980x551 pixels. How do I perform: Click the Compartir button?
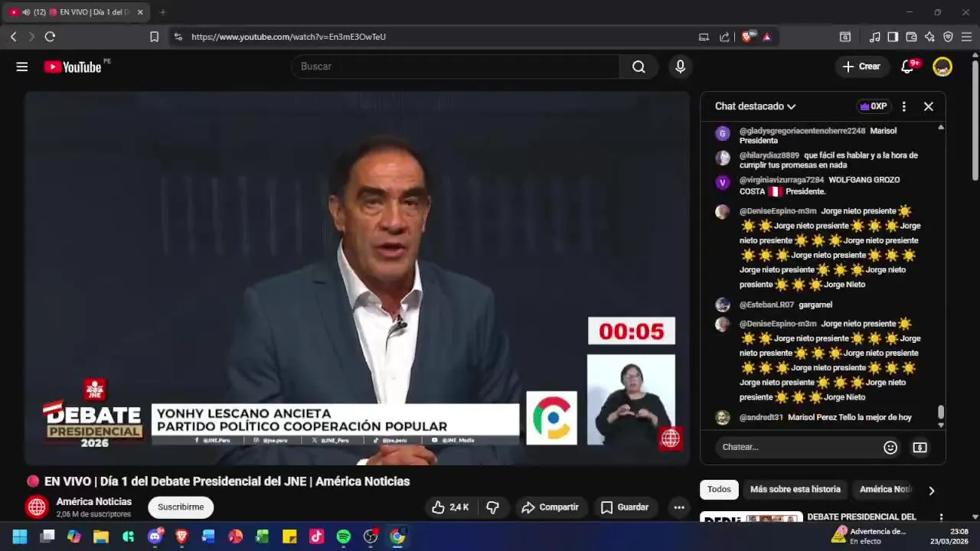550,507
